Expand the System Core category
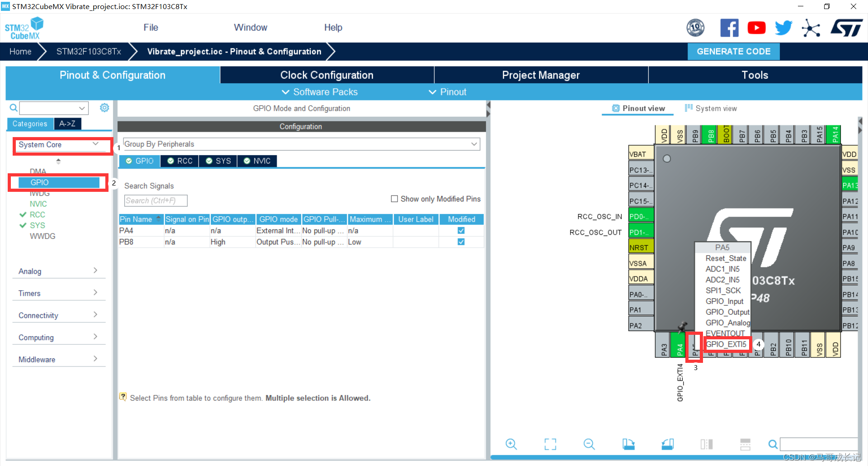Screen dimensions: 868x466 coord(58,145)
